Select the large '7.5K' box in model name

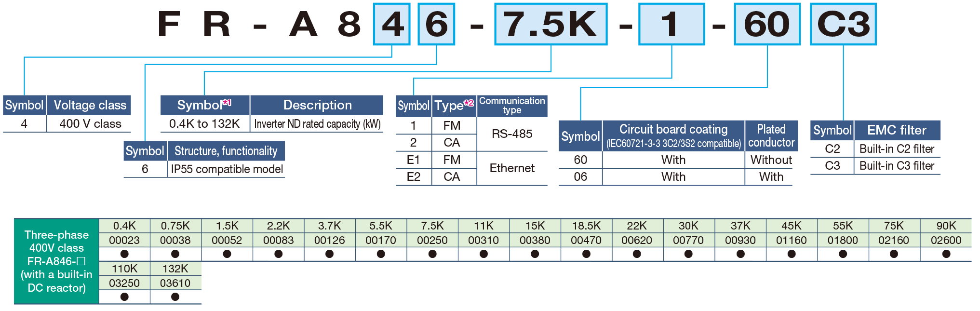pos(550,24)
